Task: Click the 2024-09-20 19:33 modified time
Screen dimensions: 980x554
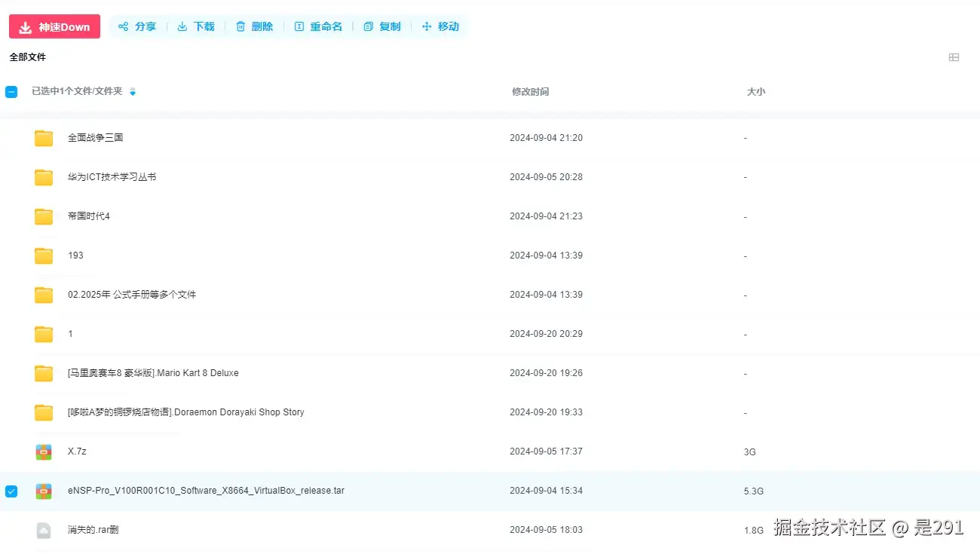Action: (x=546, y=412)
